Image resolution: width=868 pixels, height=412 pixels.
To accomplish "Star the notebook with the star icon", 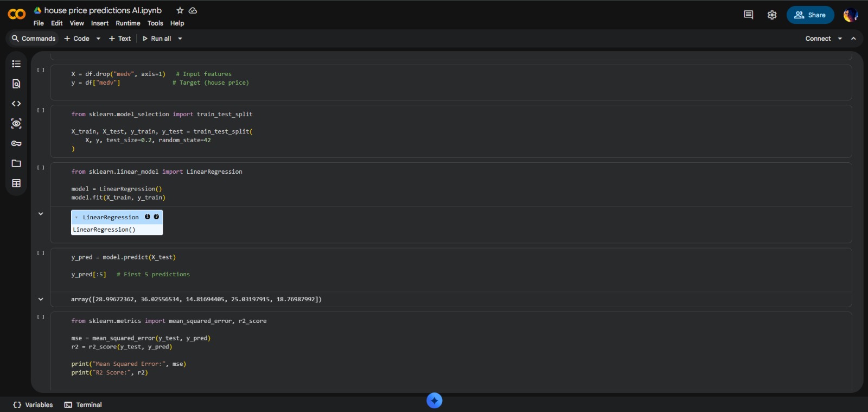I will (180, 10).
